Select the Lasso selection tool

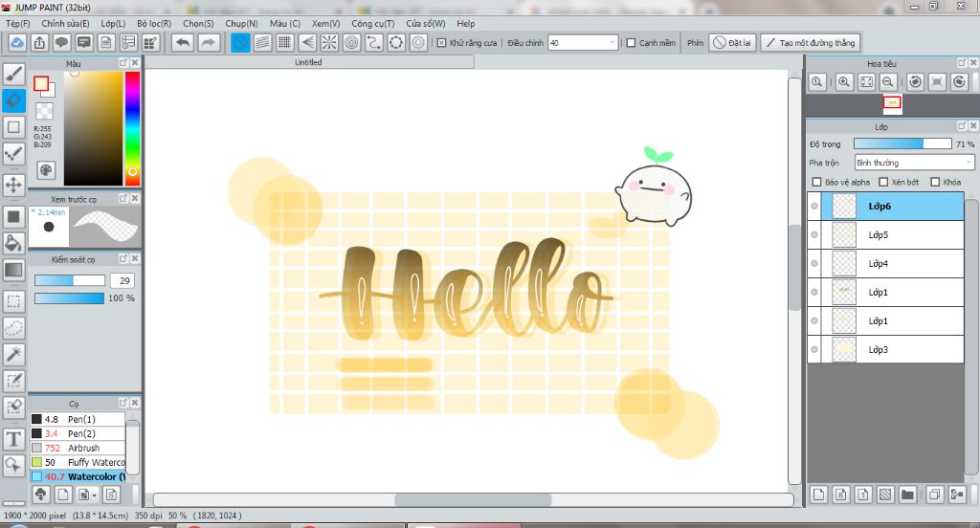click(x=13, y=327)
